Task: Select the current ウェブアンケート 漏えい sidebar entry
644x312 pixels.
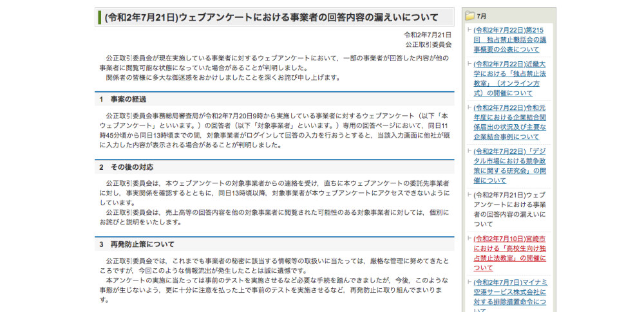Action: [510, 209]
